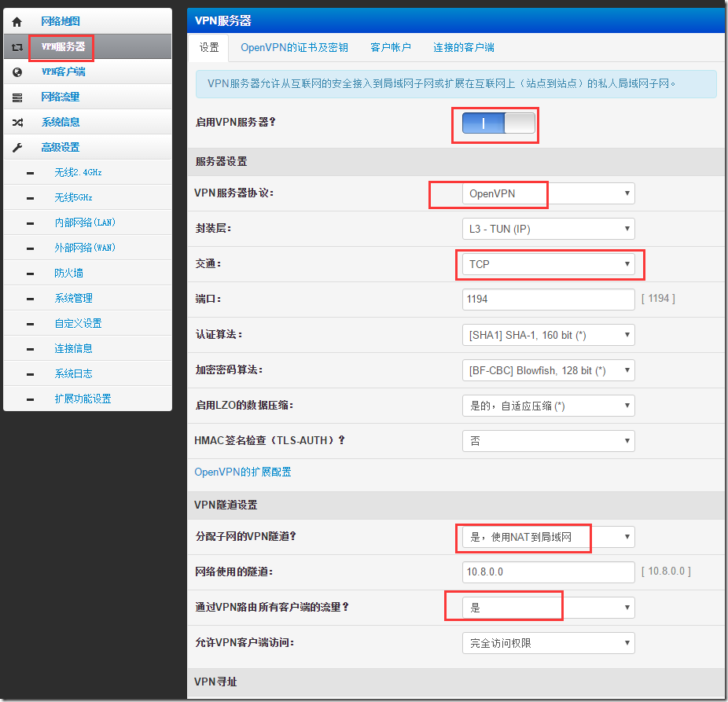Open the 交通 dropdown showing TCP
The height and width of the screenshot is (702, 728).
(x=548, y=264)
